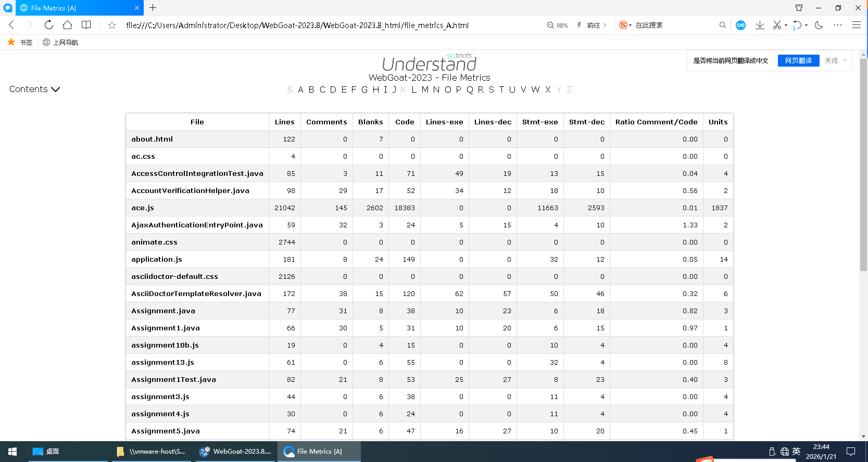Open a new tab with the plus button
Image resolution: width=868 pixels, height=462 pixels.
coord(153,8)
